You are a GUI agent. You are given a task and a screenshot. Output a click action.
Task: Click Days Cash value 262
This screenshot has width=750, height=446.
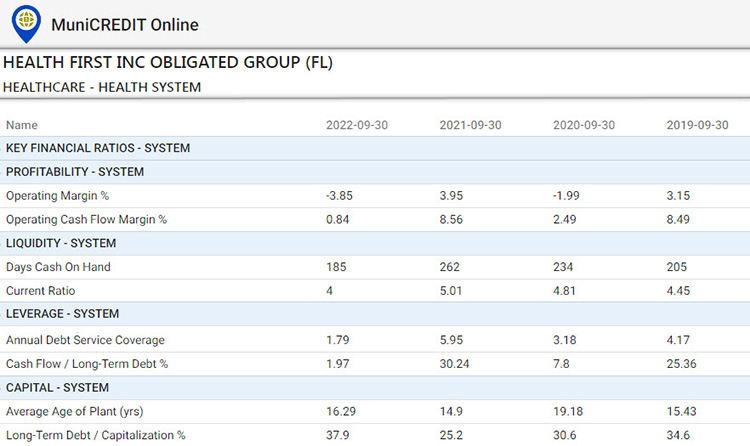pos(450,267)
